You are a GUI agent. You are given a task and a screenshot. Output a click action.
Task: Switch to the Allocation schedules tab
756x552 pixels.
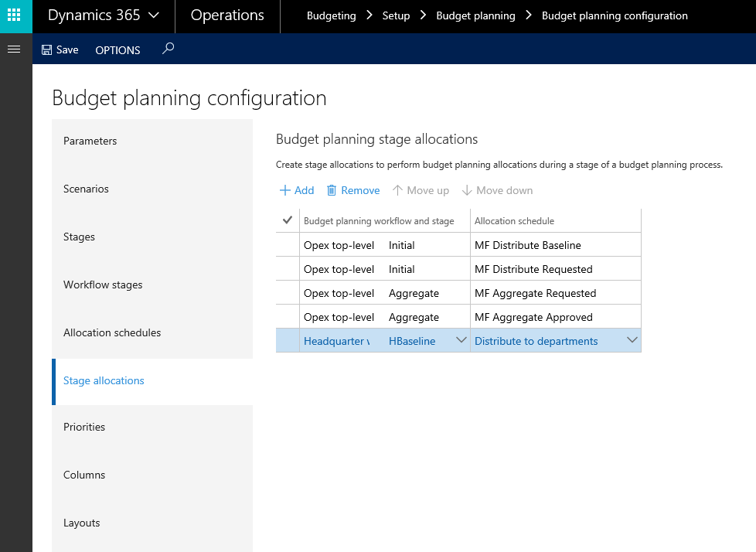pos(112,332)
